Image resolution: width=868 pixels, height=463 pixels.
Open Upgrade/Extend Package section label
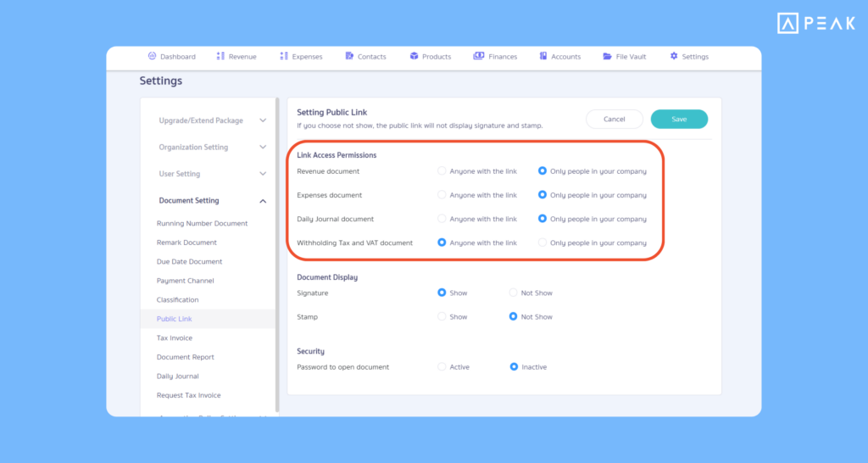(201, 120)
